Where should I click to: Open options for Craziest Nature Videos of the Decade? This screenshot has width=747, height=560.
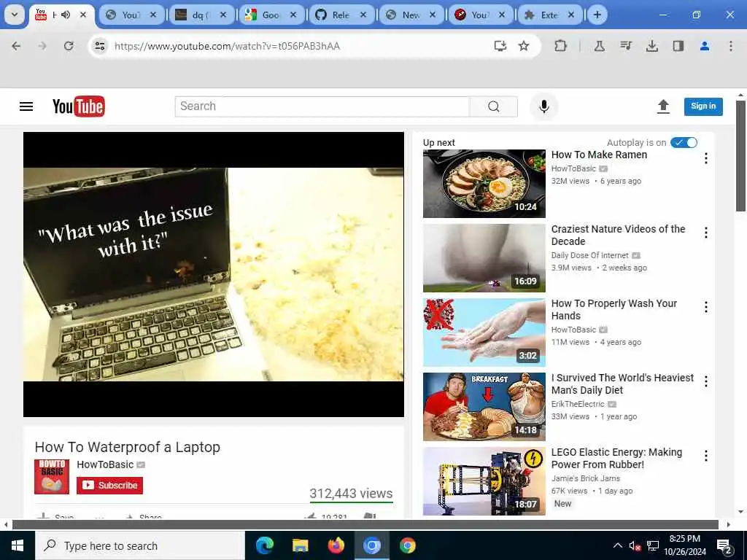click(x=706, y=233)
